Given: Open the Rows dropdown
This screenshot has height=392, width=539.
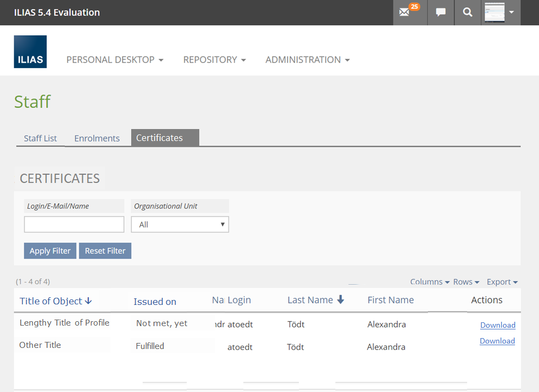Looking at the screenshot, I should tap(466, 282).
